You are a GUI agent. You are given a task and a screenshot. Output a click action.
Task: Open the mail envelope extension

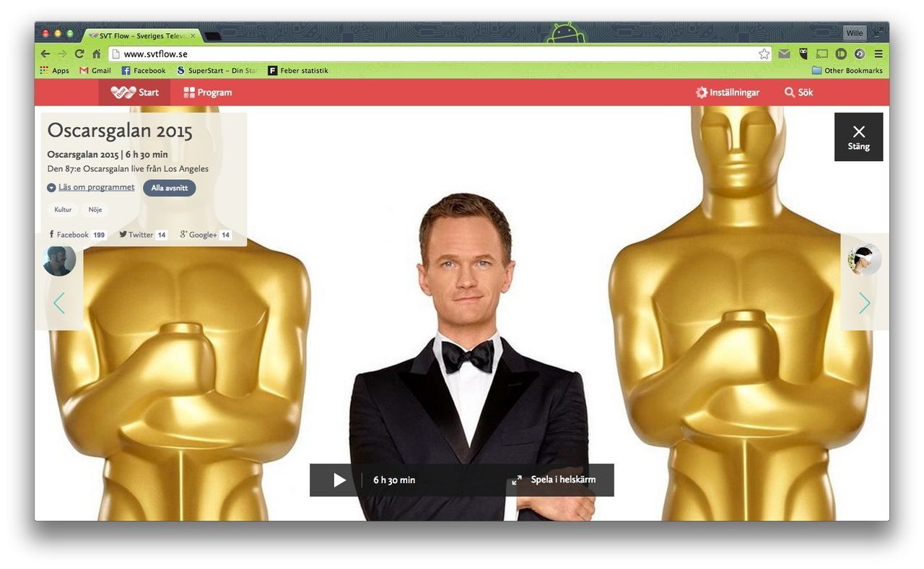(x=784, y=54)
